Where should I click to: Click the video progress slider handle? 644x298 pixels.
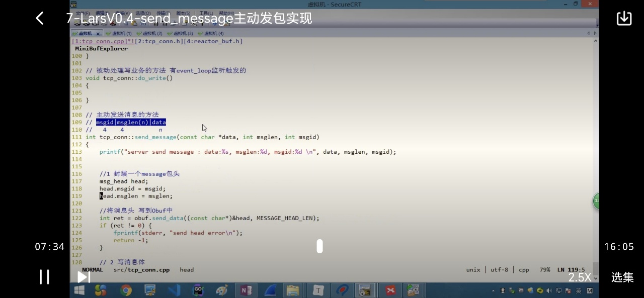[x=319, y=246]
